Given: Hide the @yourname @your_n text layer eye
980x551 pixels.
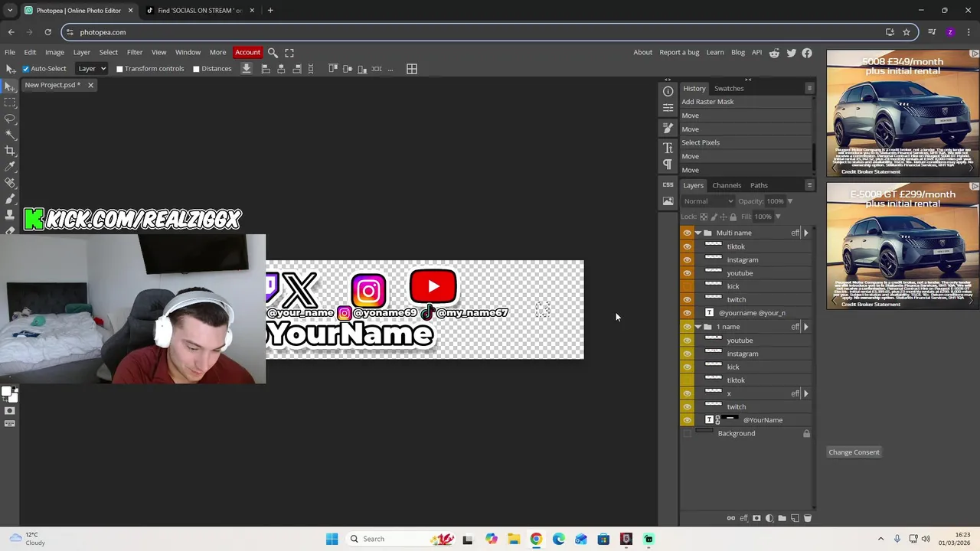Looking at the screenshot, I should pos(687,313).
